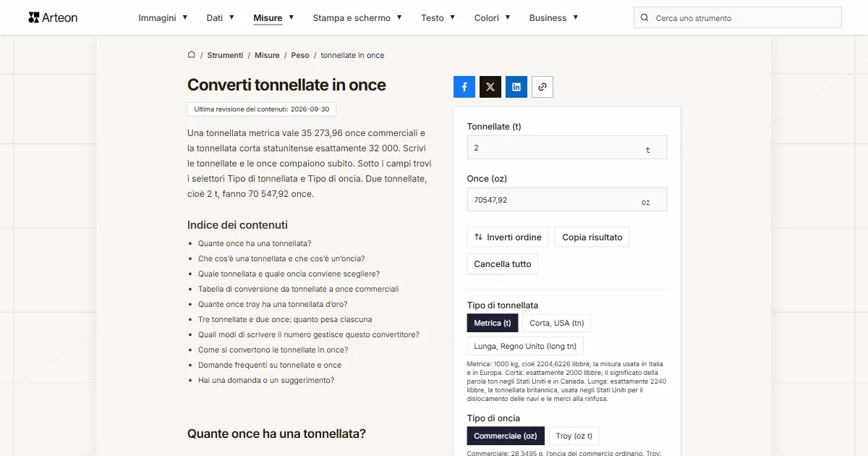Click Copia risultato button

pyautogui.click(x=592, y=237)
